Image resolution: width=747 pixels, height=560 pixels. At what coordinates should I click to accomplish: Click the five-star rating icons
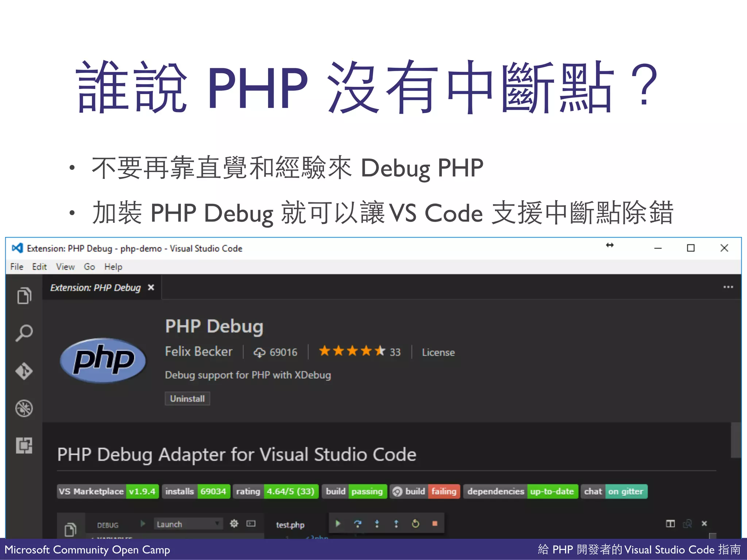coord(352,351)
